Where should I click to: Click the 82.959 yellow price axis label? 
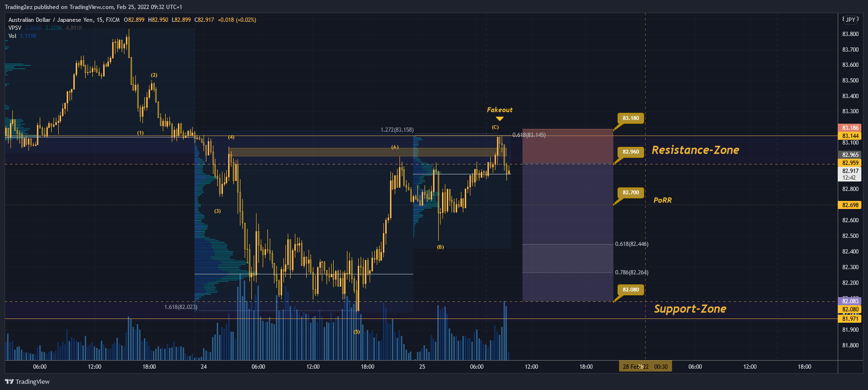tap(850, 163)
